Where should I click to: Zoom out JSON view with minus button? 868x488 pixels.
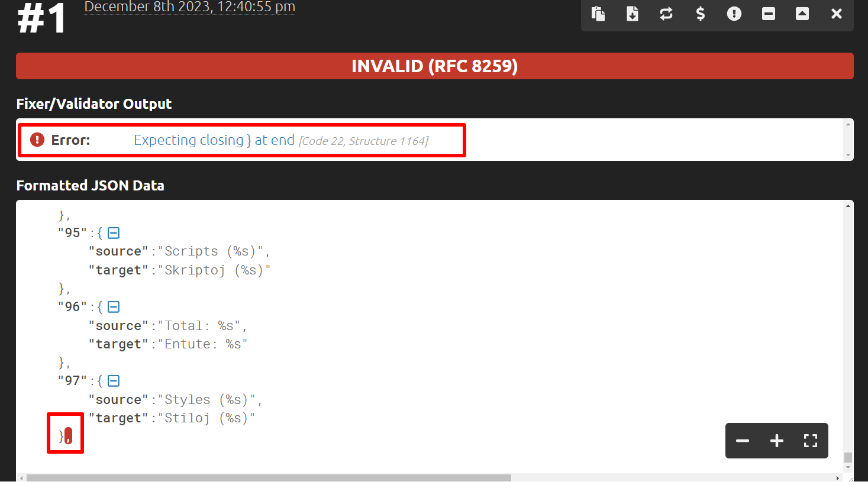(x=743, y=441)
